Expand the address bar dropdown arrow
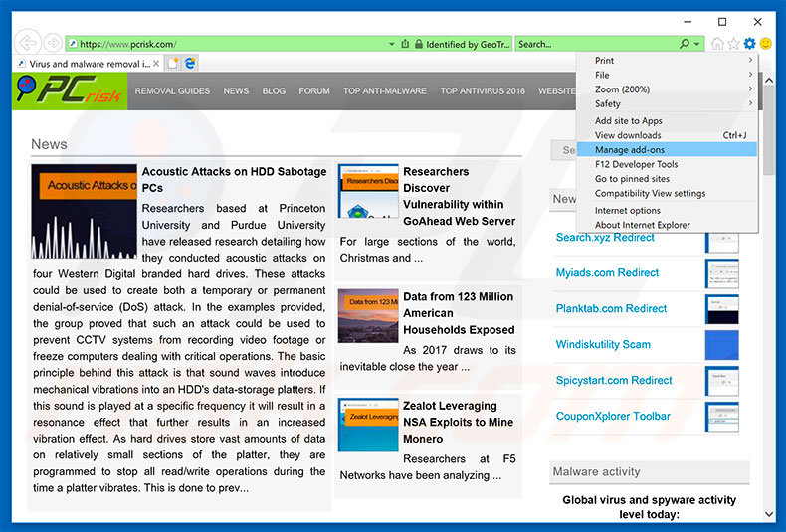This screenshot has height=532, width=786. tap(391, 44)
